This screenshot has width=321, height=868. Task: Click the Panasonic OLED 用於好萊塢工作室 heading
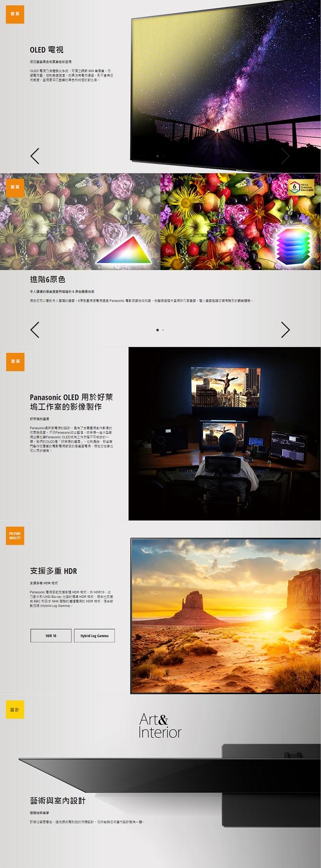71,402
